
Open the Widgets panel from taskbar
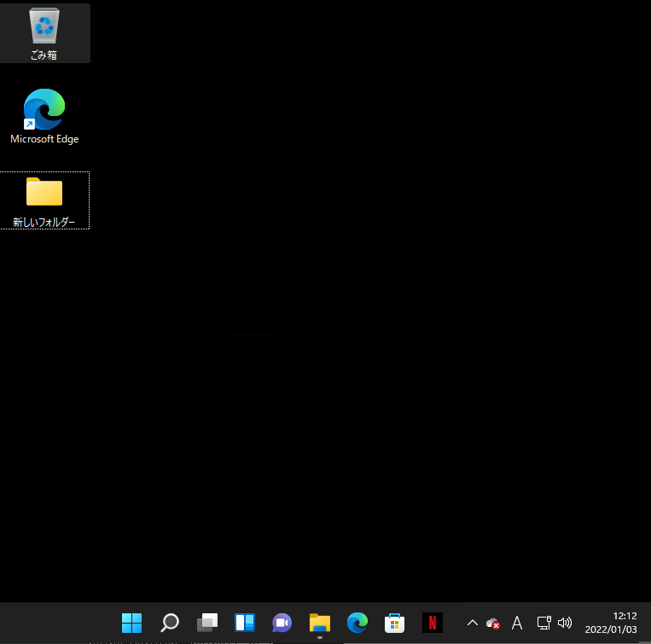[x=245, y=623]
